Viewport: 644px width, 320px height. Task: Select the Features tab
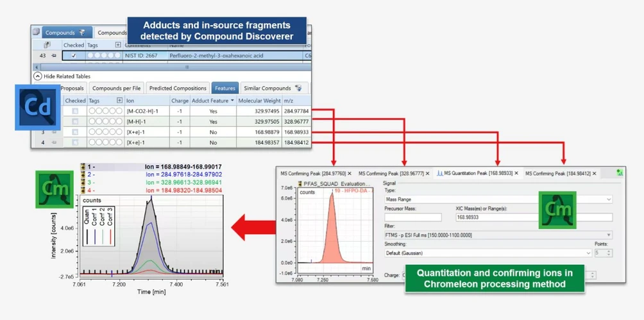pyautogui.click(x=225, y=88)
